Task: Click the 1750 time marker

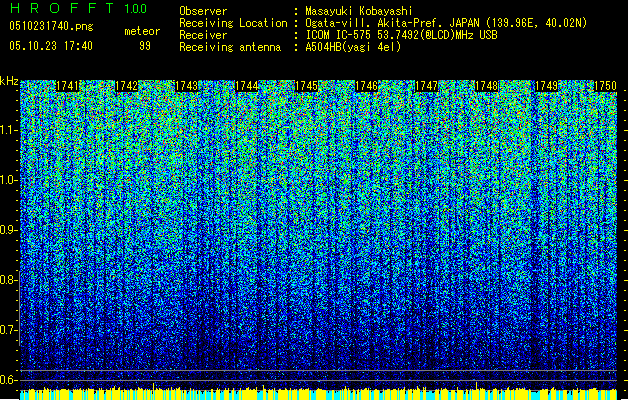Action: pyautogui.click(x=605, y=86)
